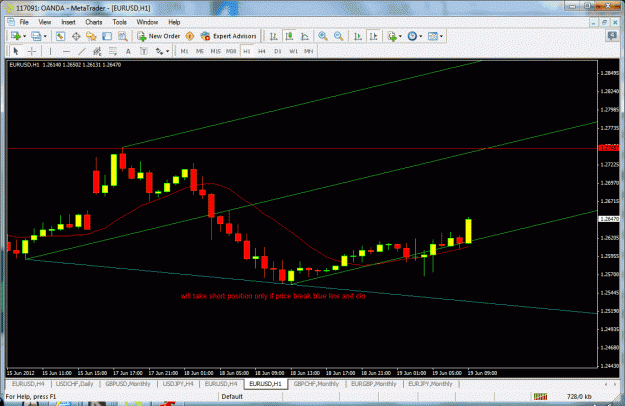Click the 'Default' profile in status bar
Viewport: 625px width, 406px height.
232,397
